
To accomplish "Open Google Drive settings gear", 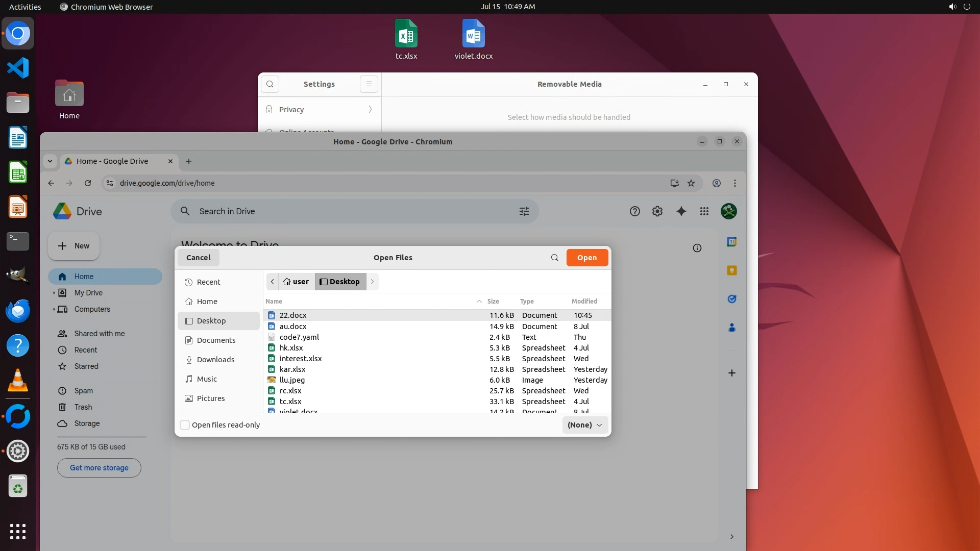I will point(657,211).
